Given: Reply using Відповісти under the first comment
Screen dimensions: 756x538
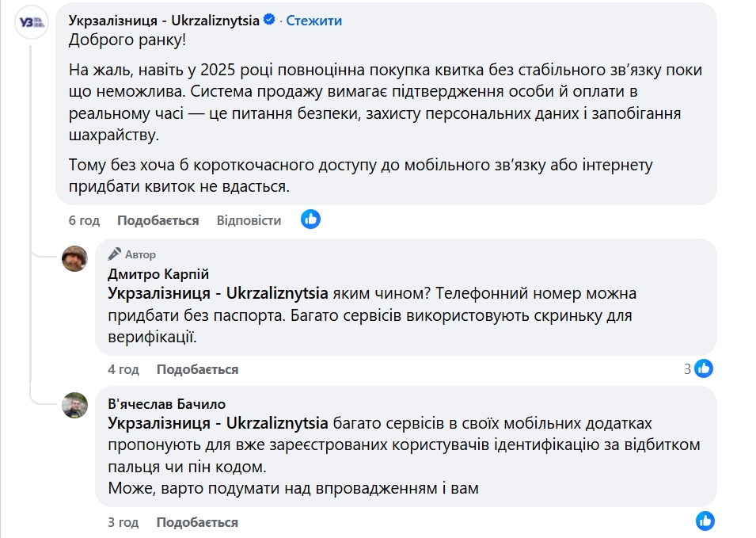Looking at the screenshot, I should [x=249, y=220].
